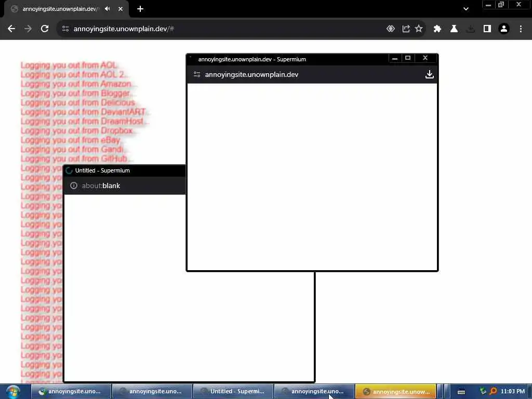
Task: Click 'Logging you out from DeviantART' text
Action: coord(84,112)
